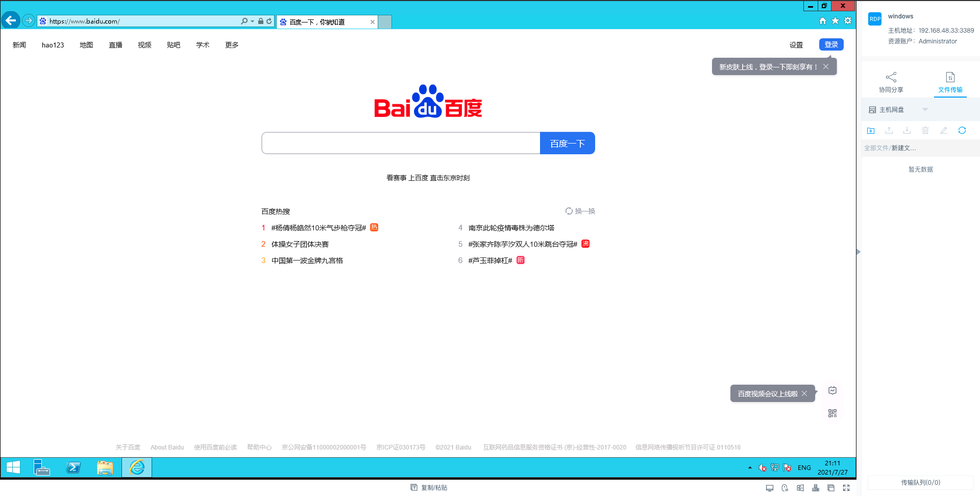The image size is (980, 496).
Task: Expand the 主机网盘 dropdown
Action: pyautogui.click(x=925, y=110)
